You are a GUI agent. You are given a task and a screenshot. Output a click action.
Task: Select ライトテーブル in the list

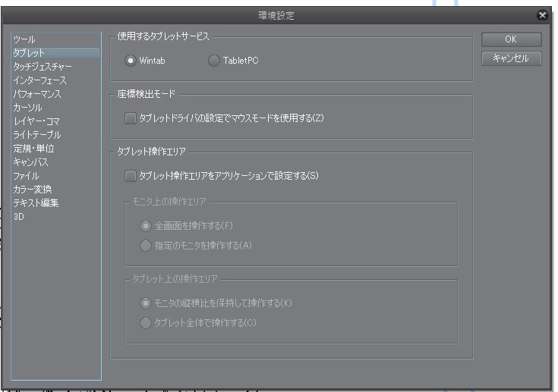tap(56, 135)
